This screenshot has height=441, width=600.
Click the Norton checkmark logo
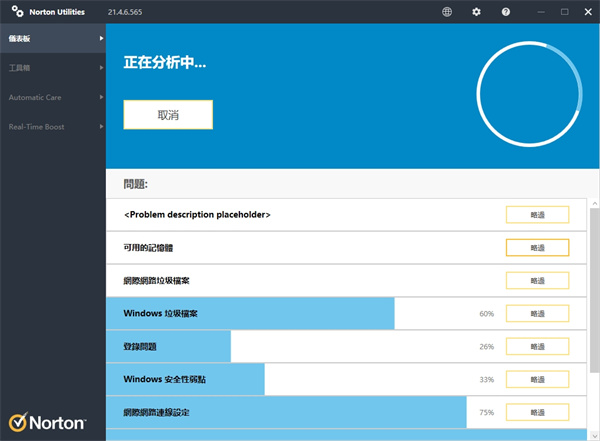coord(18,422)
